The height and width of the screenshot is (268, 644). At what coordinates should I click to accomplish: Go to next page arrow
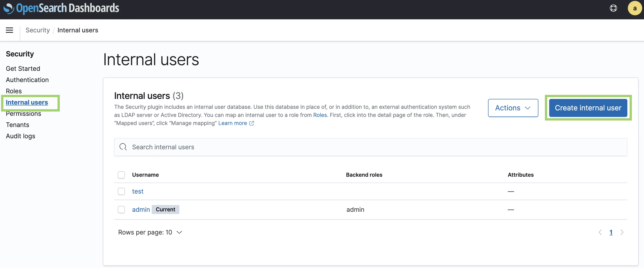pyautogui.click(x=622, y=232)
